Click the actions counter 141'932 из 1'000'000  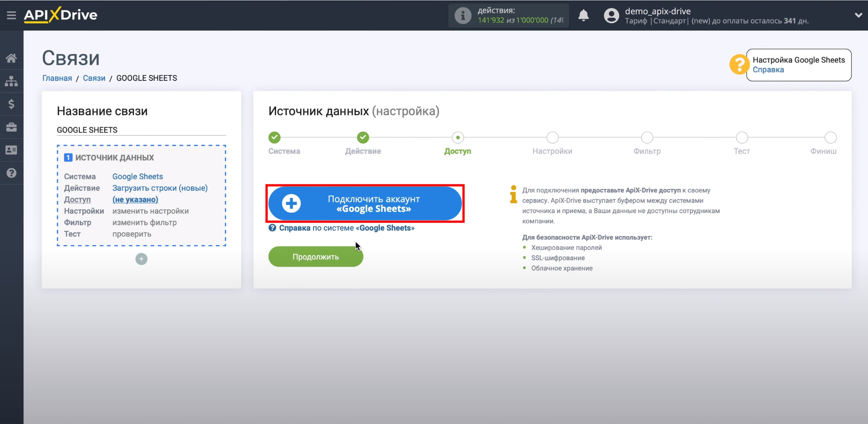tap(520, 20)
